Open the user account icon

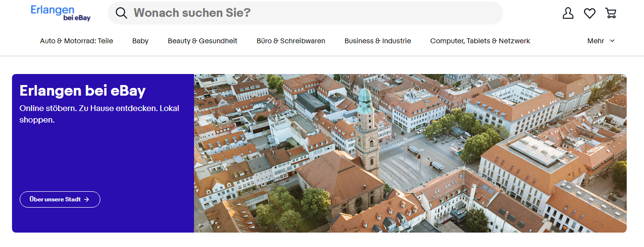pos(568,13)
